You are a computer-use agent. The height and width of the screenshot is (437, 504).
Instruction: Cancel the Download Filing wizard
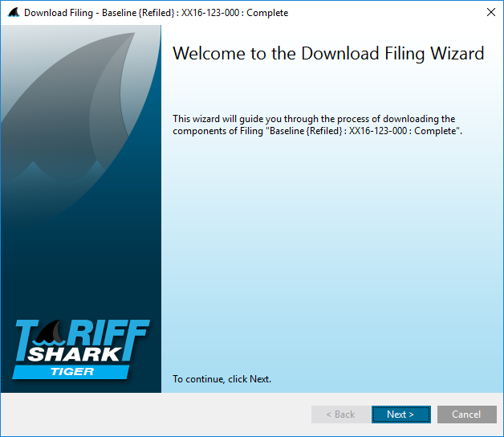tap(467, 415)
